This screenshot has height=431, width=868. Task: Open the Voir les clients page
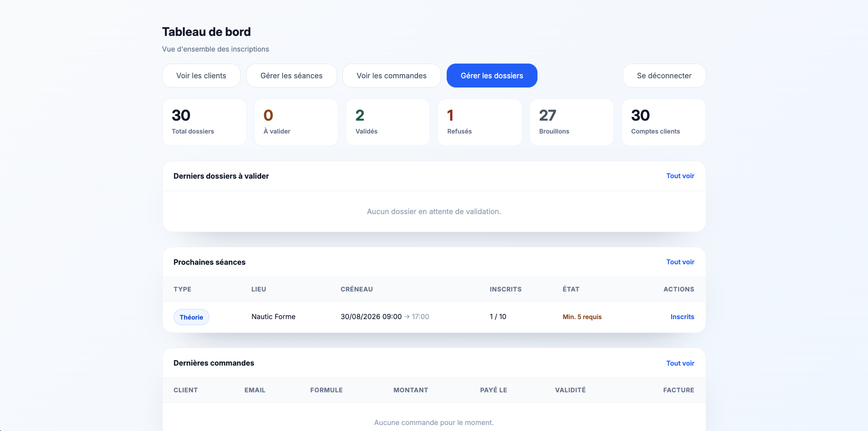[201, 76]
